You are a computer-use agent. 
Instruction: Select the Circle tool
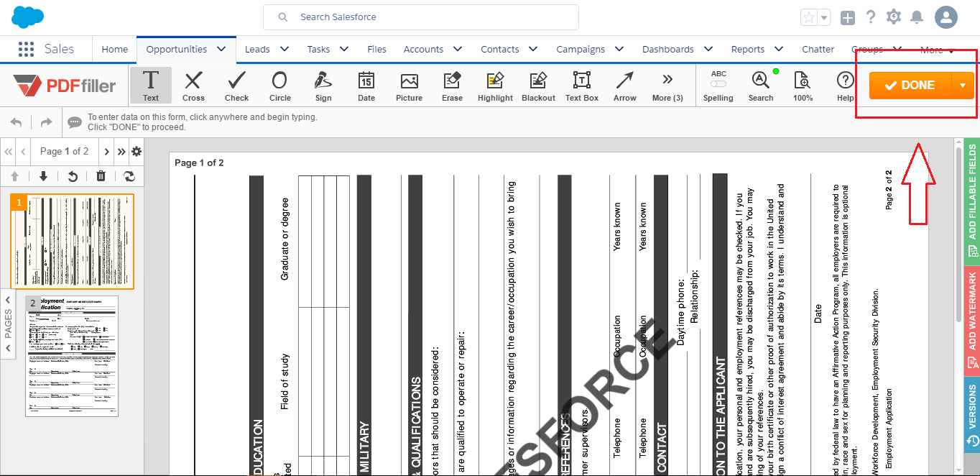click(279, 85)
